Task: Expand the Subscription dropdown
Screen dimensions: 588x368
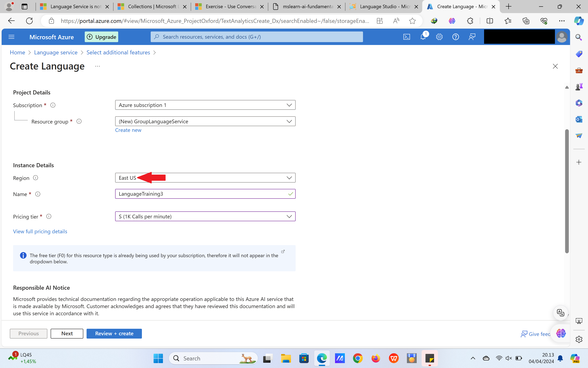Action: click(205, 105)
